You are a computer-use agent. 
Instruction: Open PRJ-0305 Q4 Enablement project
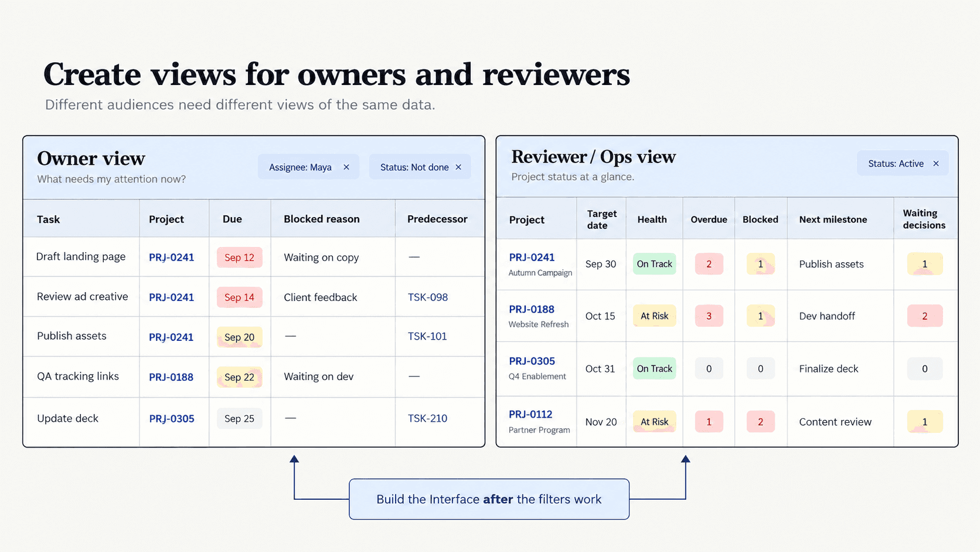[532, 361]
